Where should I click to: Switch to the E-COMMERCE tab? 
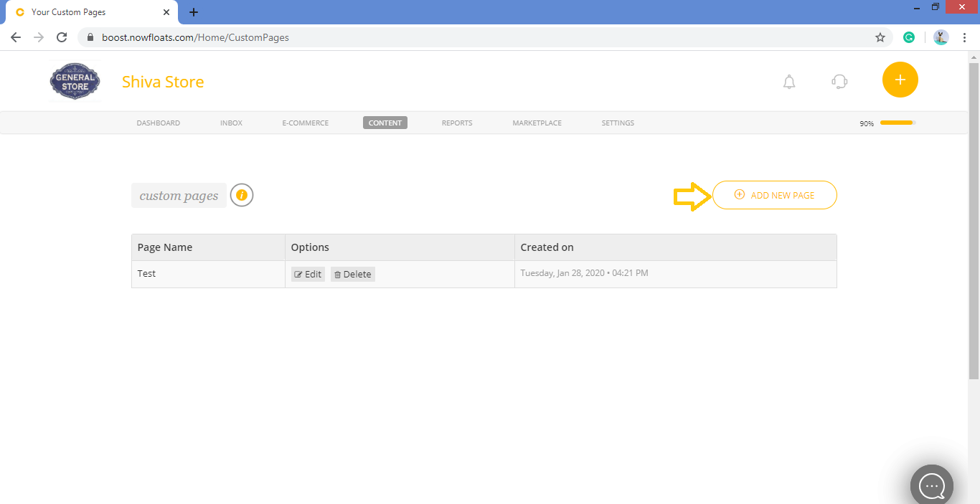coord(305,123)
